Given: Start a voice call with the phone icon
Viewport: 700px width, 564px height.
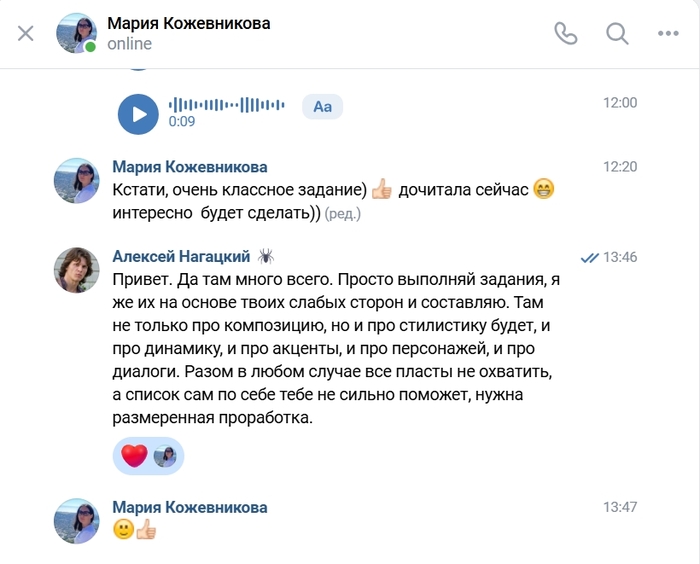Looking at the screenshot, I should [566, 33].
